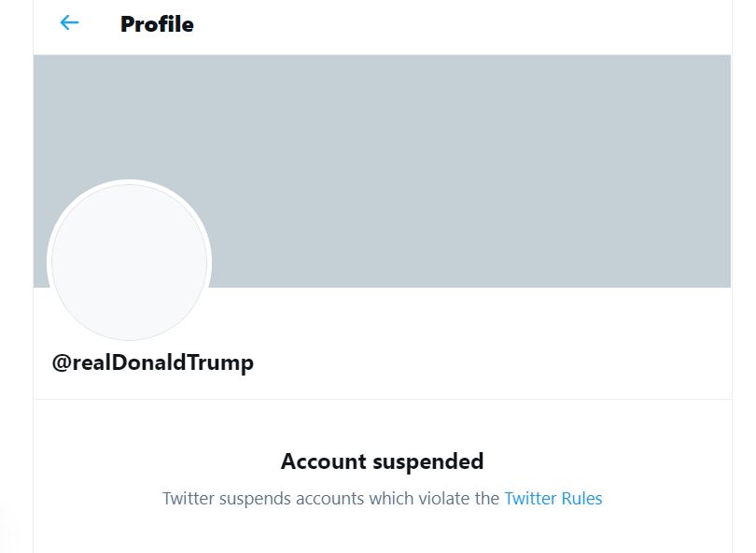Click the Account suspended heading
This screenshot has height=553, width=756.
382,461
